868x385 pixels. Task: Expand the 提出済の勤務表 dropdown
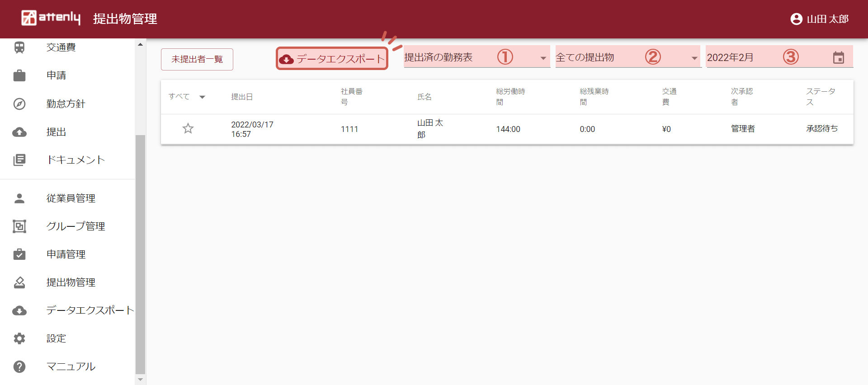(543, 58)
